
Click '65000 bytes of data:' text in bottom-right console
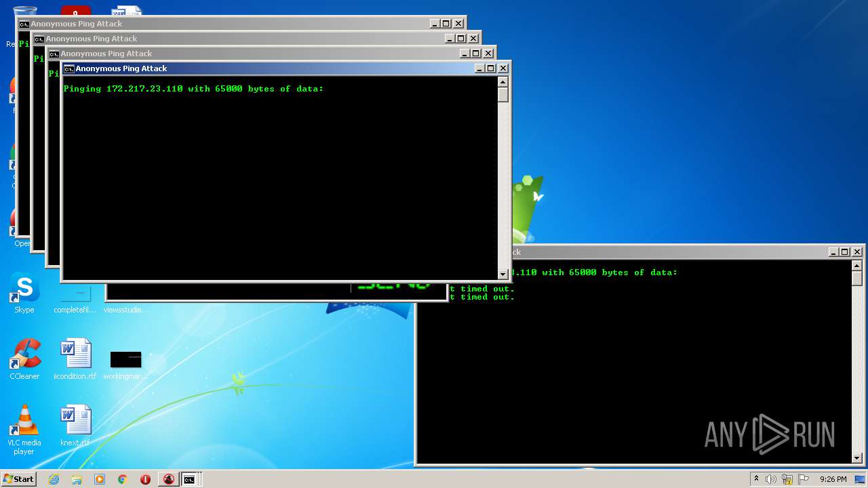pyautogui.click(x=623, y=272)
